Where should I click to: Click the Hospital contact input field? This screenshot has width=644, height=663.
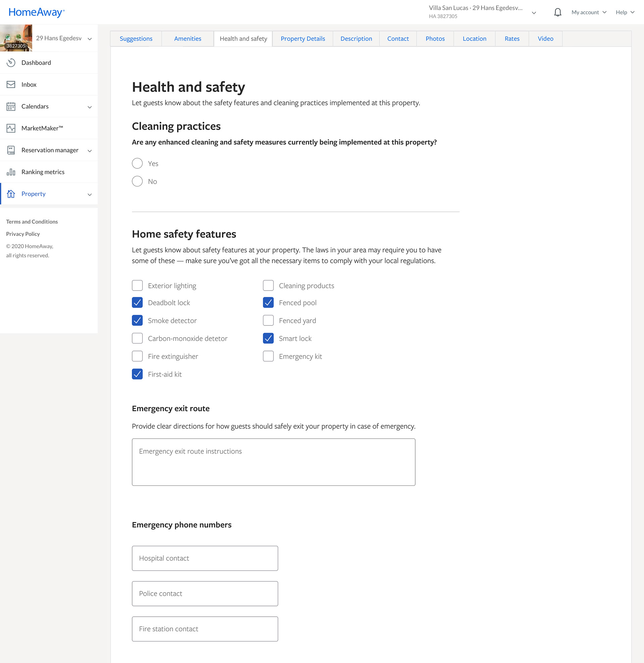click(x=205, y=558)
